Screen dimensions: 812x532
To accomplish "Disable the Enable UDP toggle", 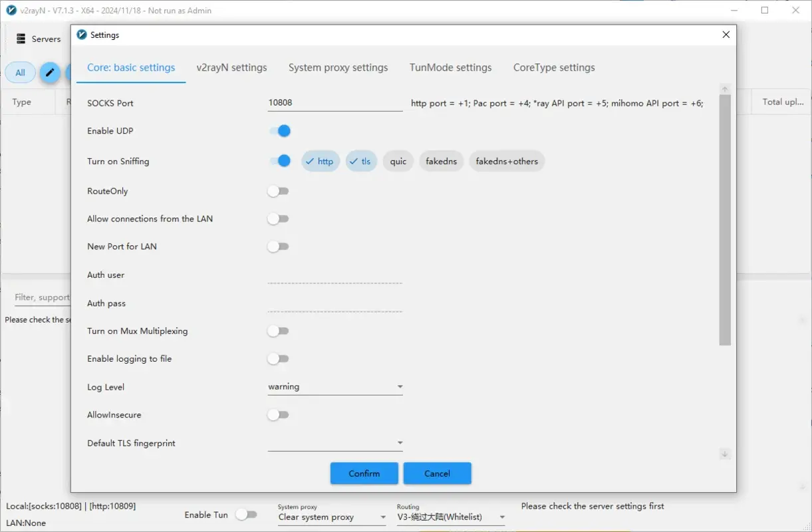I will (279, 130).
